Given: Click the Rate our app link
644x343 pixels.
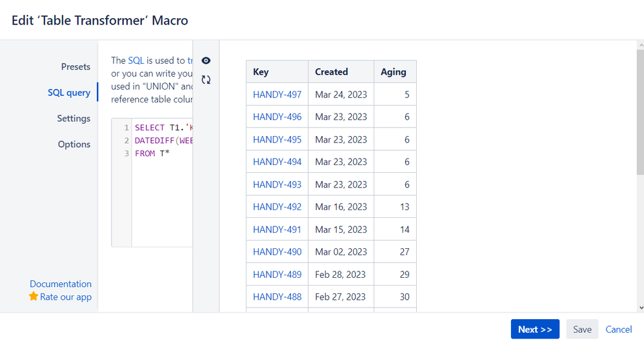Looking at the screenshot, I should coord(66,297).
